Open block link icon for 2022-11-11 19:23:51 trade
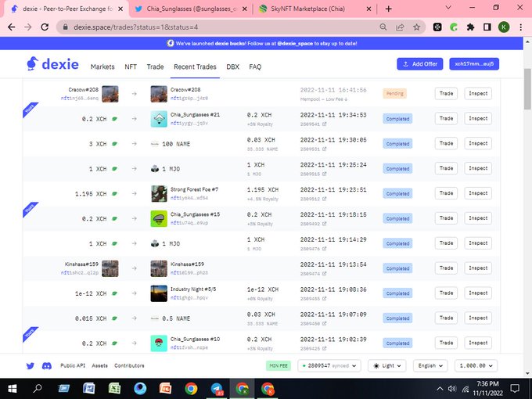 click(325, 199)
